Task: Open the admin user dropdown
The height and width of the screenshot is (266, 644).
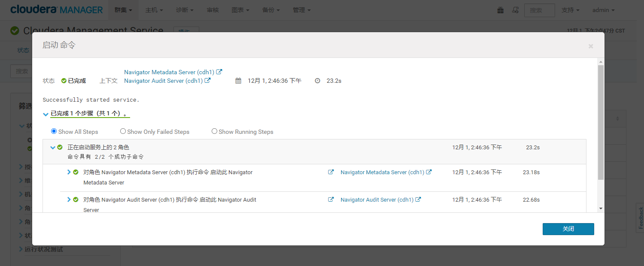Action: tap(603, 10)
